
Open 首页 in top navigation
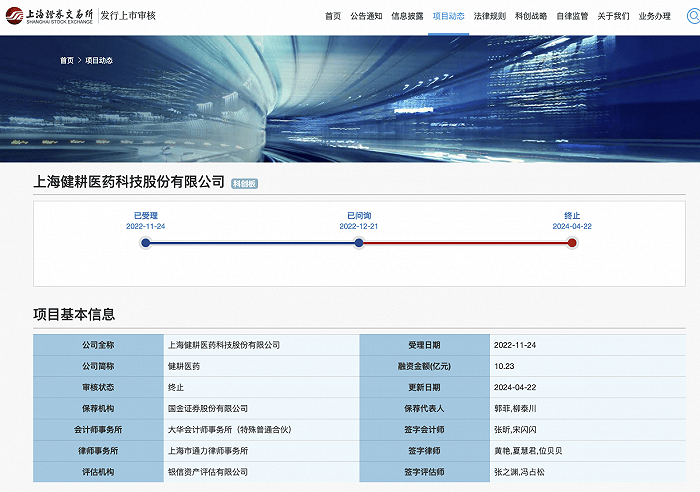tap(333, 16)
